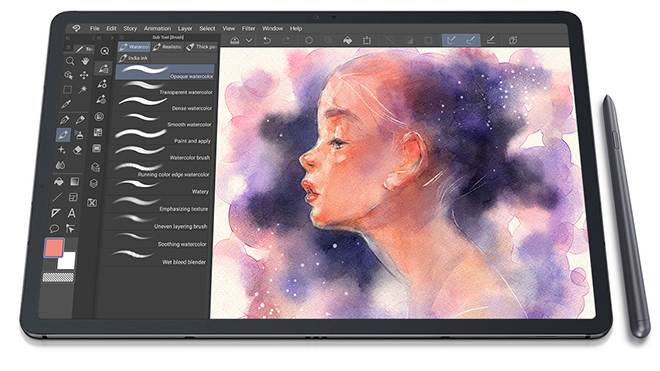Image resolution: width=660 pixels, height=371 pixels.
Task: Choose the Eraser tool
Action: pos(77,150)
